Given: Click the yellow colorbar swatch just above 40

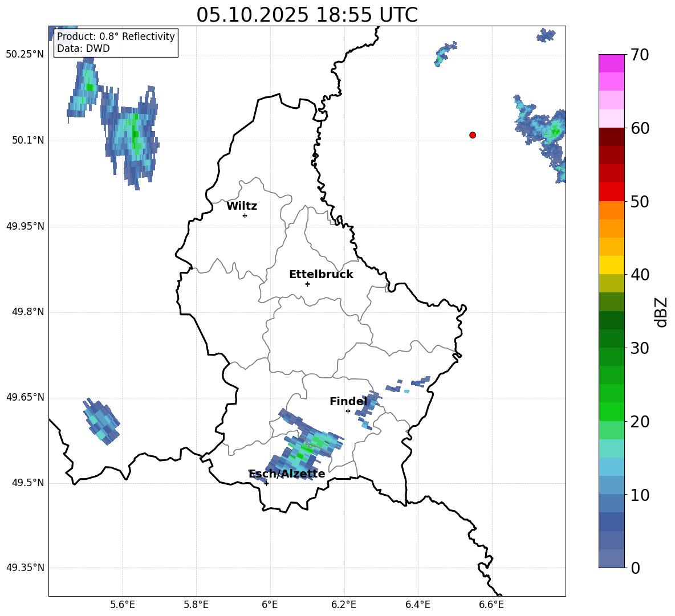Looking at the screenshot, I should tap(611, 266).
